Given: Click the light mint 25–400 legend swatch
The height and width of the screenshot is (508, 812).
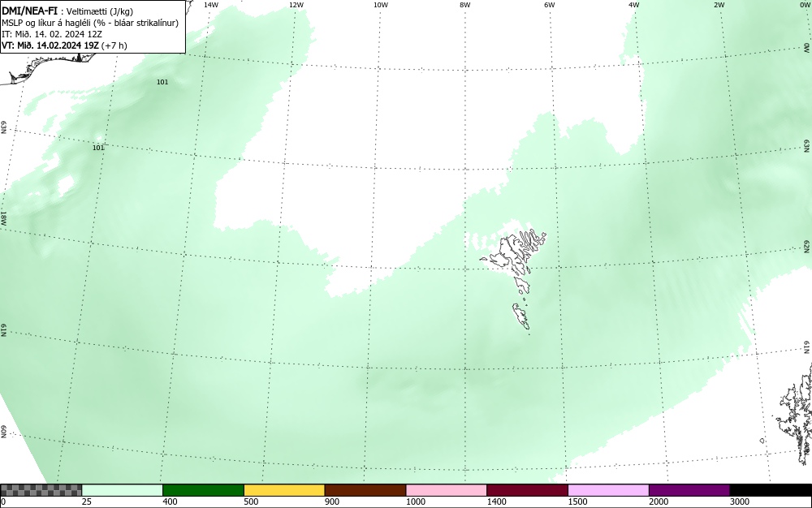Looking at the screenshot, I should pos(123,490).
